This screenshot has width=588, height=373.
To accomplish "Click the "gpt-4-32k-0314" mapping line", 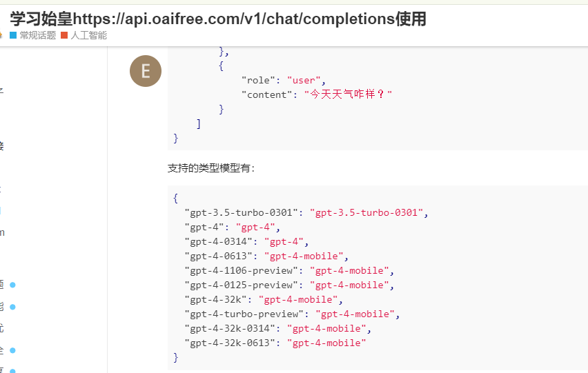I will 278,329.
